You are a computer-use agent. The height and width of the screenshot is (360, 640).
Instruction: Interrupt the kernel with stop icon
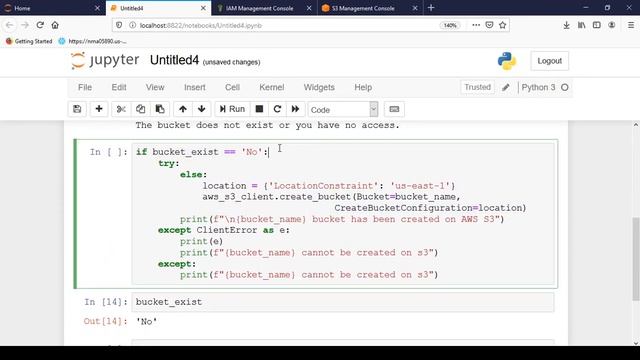[259, 109]
